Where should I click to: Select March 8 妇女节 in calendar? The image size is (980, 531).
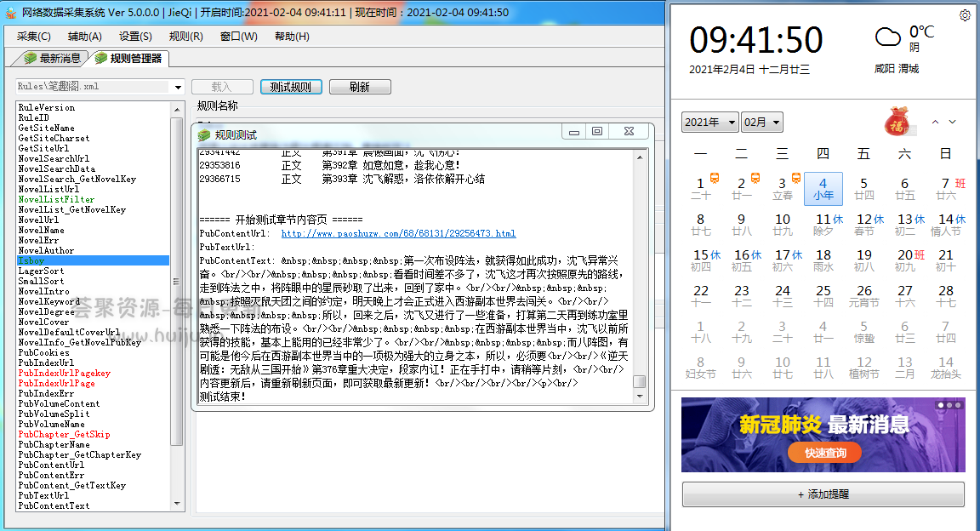pyautogui.click(x=700, y=368)
